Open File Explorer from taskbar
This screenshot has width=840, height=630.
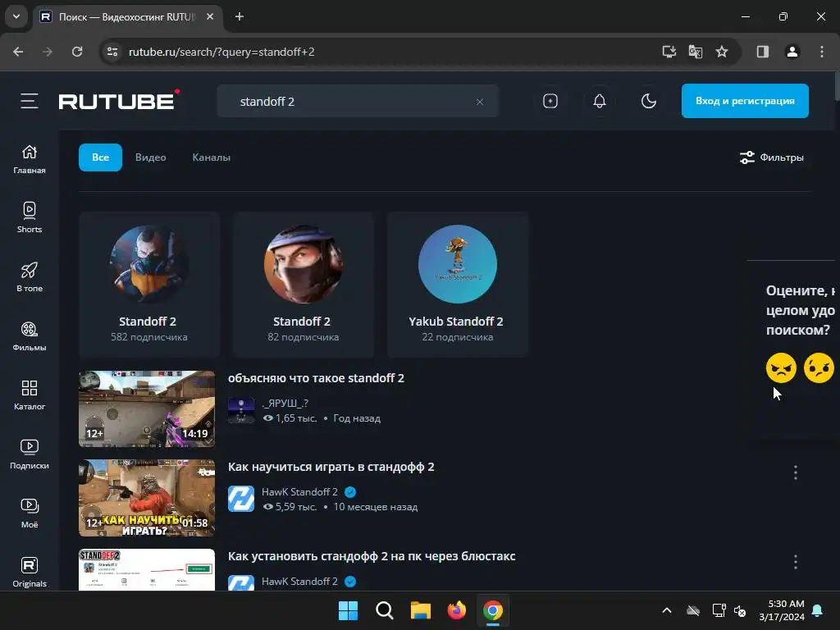tap(421, 610)
